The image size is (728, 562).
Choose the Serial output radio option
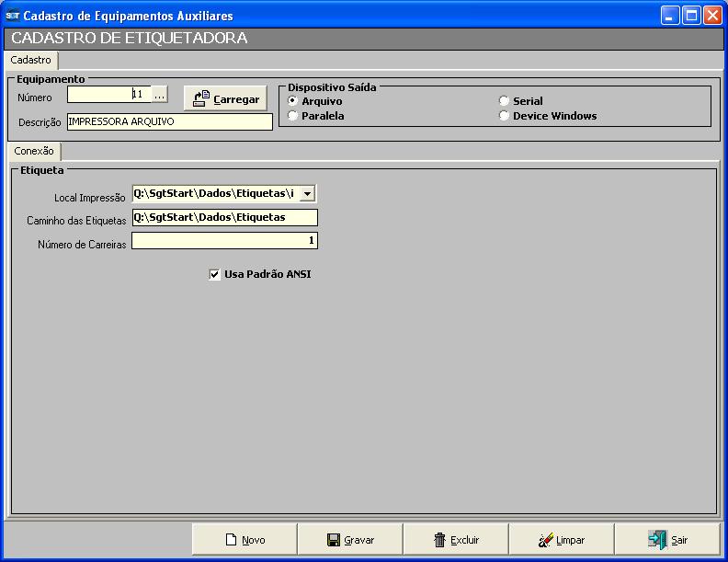click(504, 101)
